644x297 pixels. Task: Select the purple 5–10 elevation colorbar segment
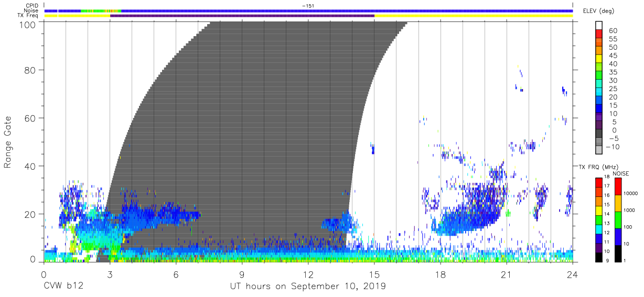coord(599,117)
